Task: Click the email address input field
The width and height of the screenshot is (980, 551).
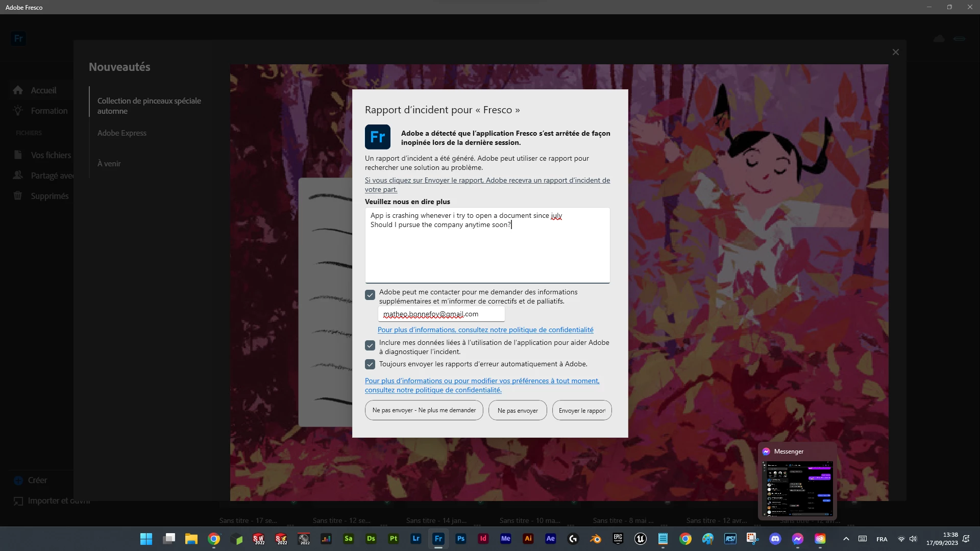Action: click(x=441, y=314)
